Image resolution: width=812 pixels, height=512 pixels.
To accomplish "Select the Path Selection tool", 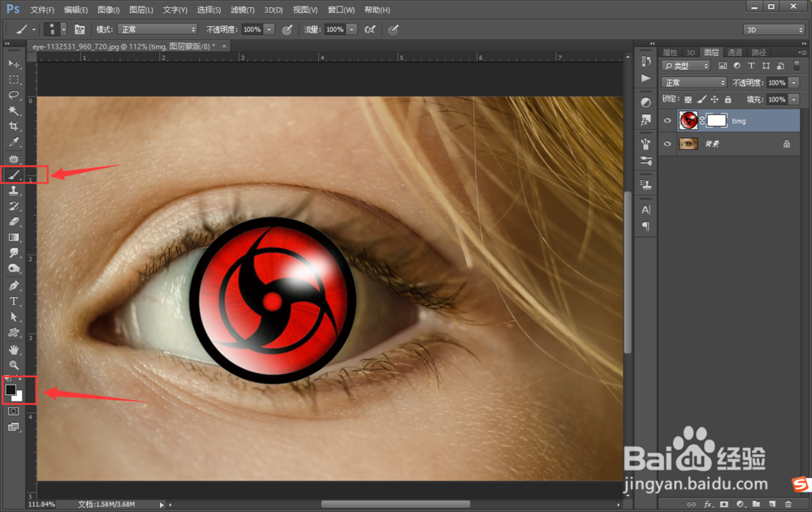I will [14, 316].
